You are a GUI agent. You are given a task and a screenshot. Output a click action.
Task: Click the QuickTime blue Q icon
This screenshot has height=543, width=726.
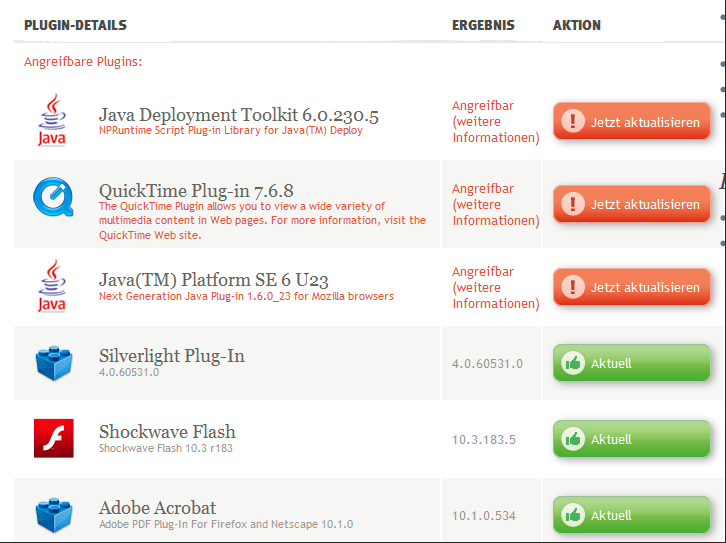(x=53, y=197)
